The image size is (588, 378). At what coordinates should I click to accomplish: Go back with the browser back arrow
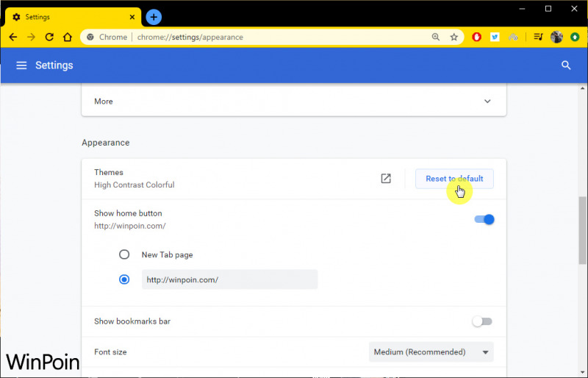13,38
